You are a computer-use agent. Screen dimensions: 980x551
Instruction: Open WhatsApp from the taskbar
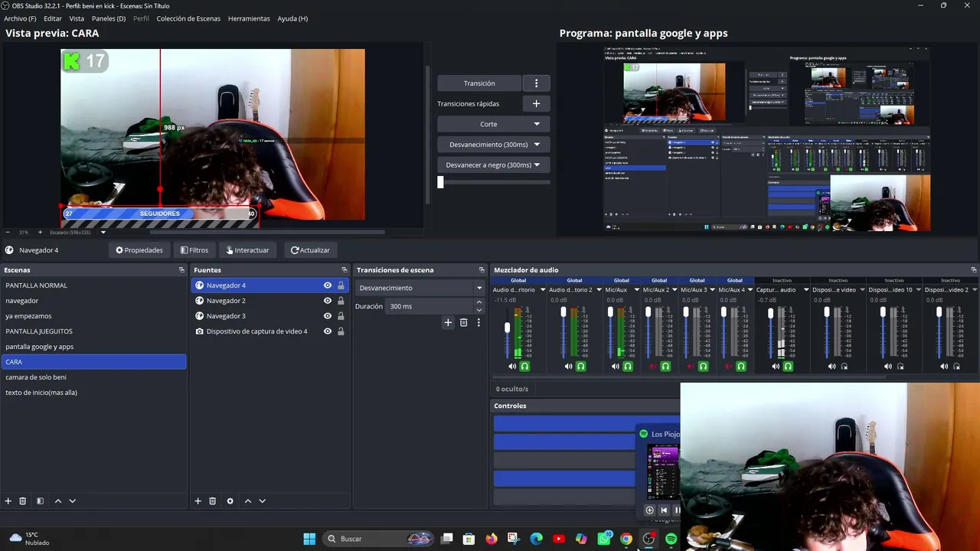pos(604,539)
